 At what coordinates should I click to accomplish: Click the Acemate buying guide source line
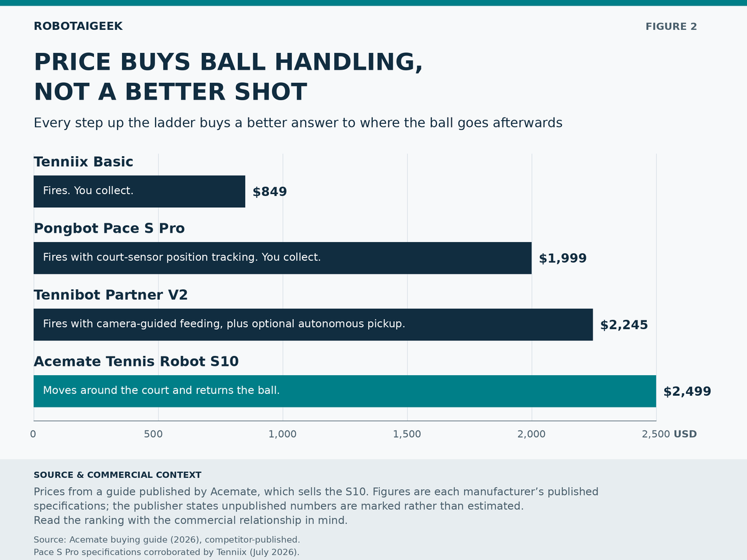[167, 539]
